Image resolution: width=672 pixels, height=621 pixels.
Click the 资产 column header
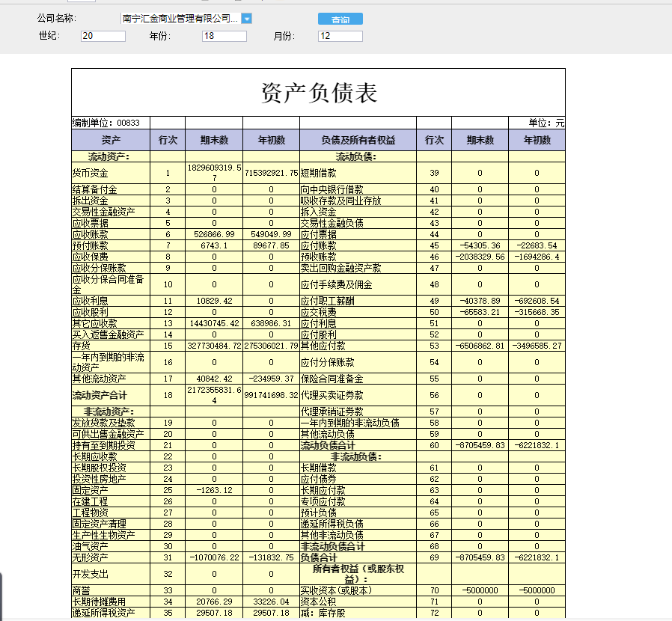coord(111,140)
